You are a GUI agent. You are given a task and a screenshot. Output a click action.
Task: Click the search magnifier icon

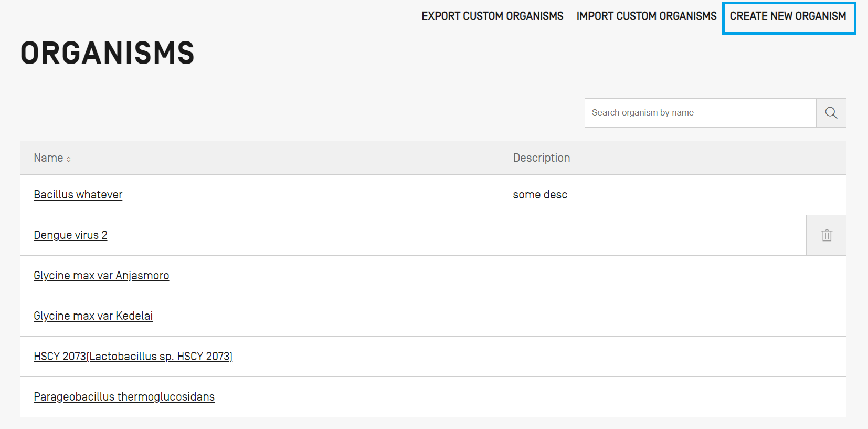[x=831, y=113]
